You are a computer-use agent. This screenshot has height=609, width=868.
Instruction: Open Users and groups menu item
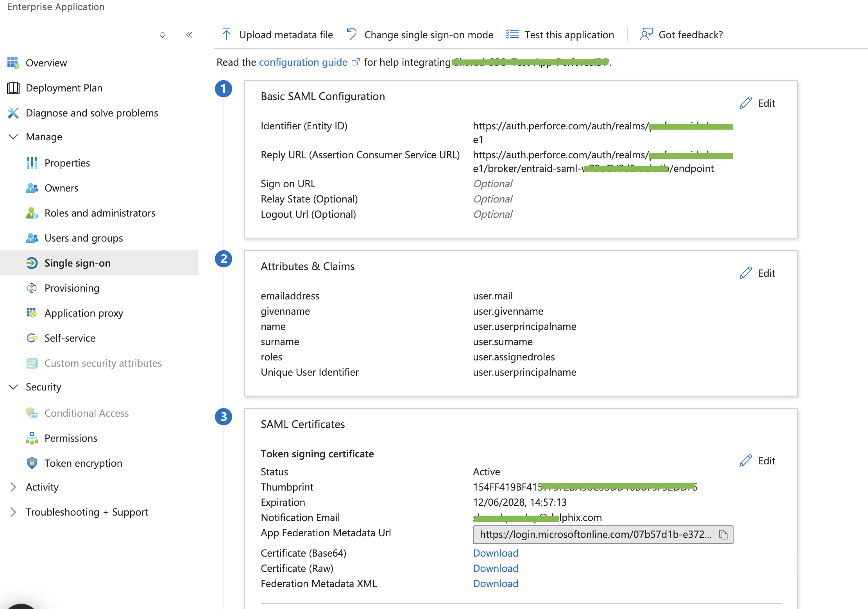83,238
